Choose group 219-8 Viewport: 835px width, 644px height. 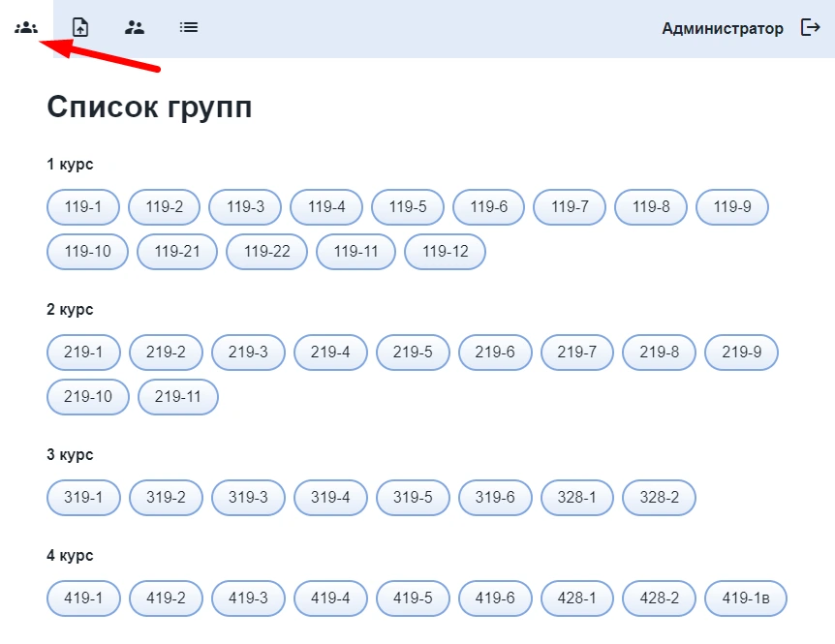(660, 353)
